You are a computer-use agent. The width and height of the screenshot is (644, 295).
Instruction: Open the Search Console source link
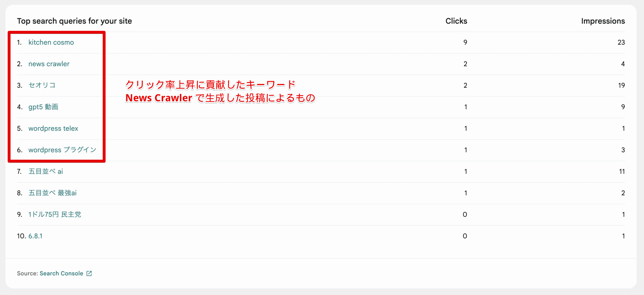pos(61,273)
